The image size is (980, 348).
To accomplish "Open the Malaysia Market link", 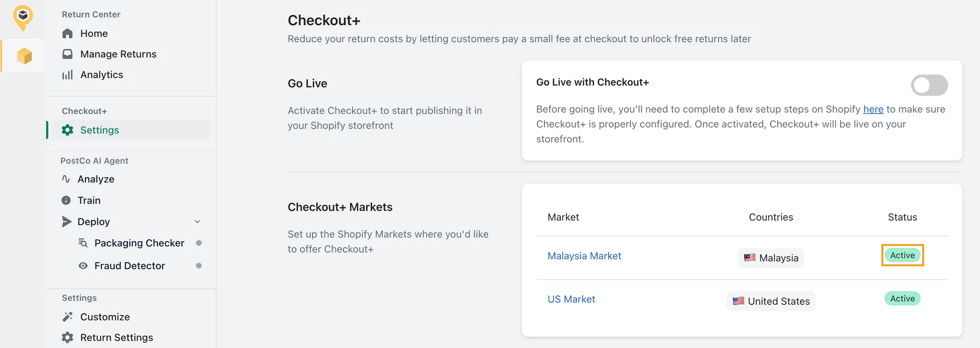I will coord(584,256).
